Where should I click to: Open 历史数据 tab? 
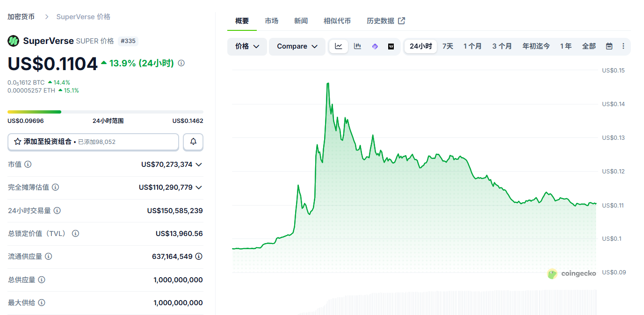(x=386, y=21)
